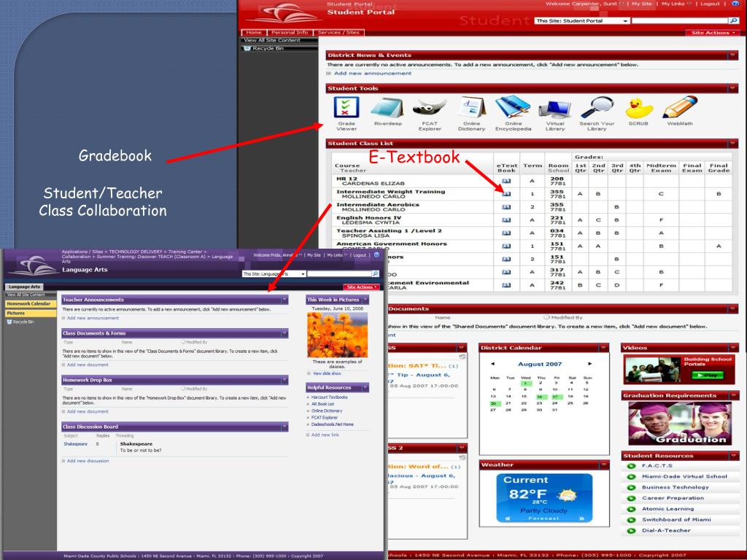Open the Shakespeare discussion subject link
This screenshot has width=747, height=560.
tap(76, 444)
